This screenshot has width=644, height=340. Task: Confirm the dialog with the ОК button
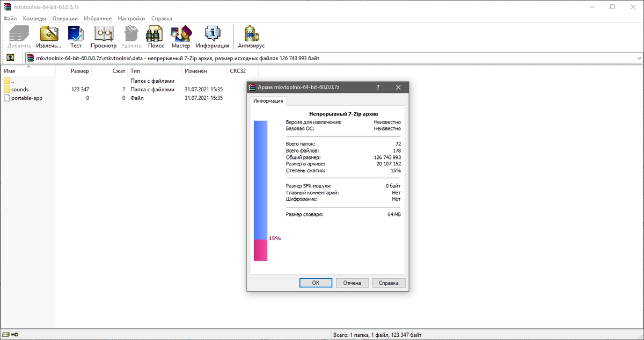tap(316, 283)
